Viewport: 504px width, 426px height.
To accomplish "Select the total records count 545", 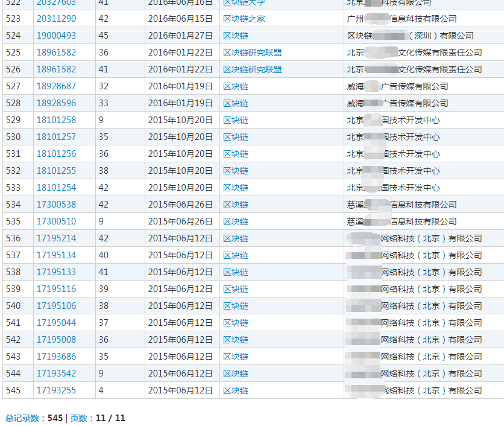I will coord(51,416).
